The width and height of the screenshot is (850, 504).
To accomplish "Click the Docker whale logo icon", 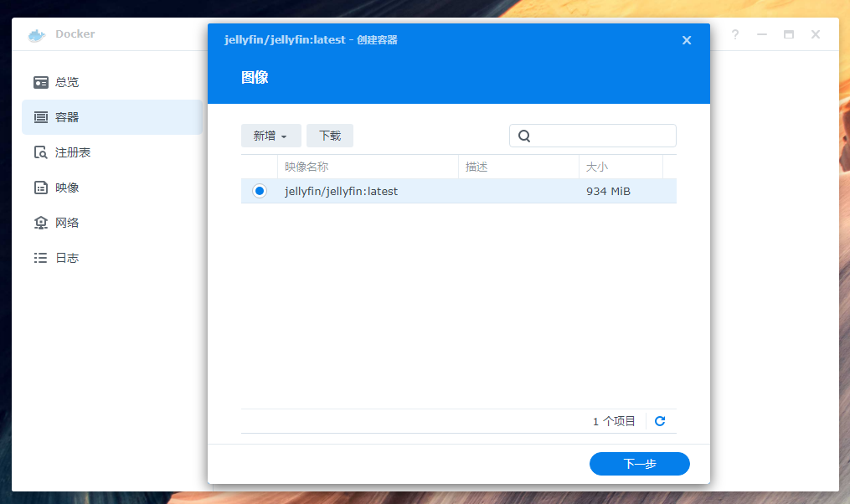I will (36, 34).
